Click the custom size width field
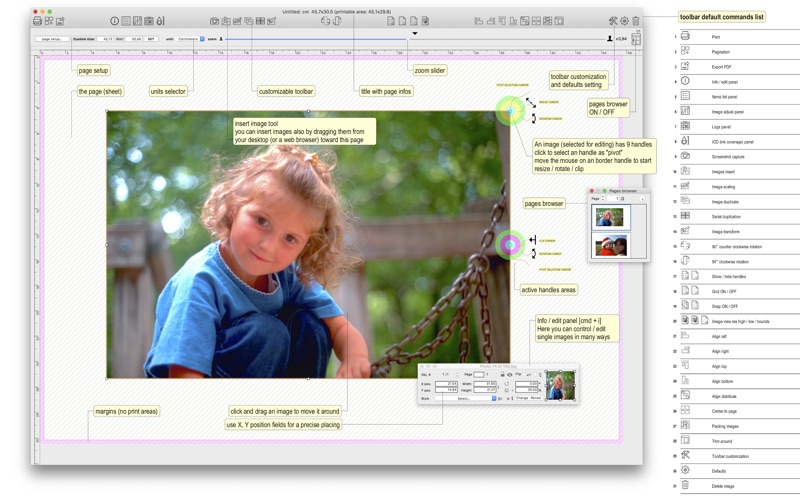800x500 pixels. [x=105, y=39]
